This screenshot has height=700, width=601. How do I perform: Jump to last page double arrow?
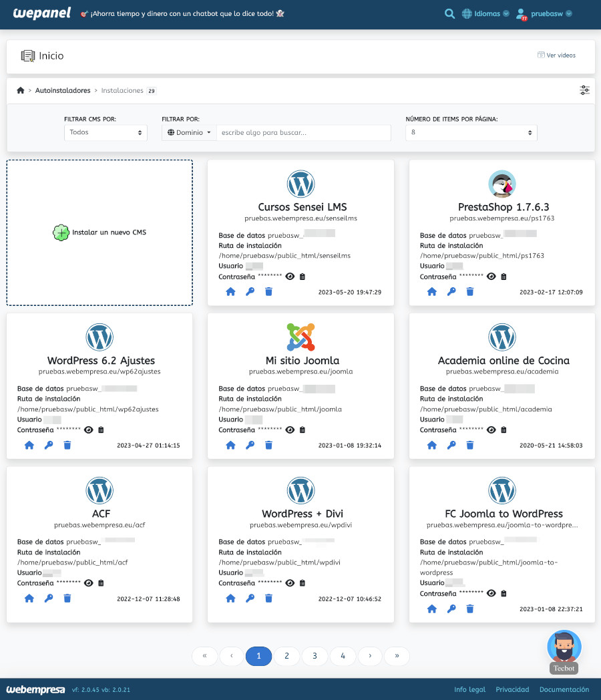coord(397,656)
